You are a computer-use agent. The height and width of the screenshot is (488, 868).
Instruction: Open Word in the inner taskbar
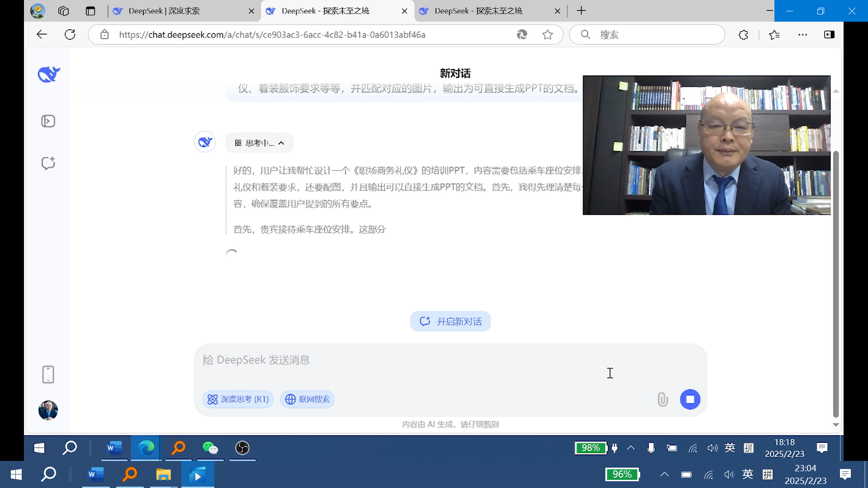point(114,448)
